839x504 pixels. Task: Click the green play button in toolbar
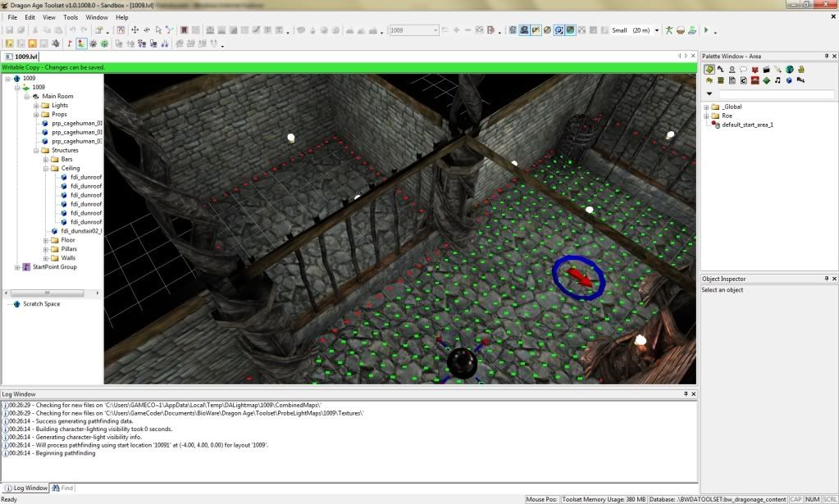point(706,30)
